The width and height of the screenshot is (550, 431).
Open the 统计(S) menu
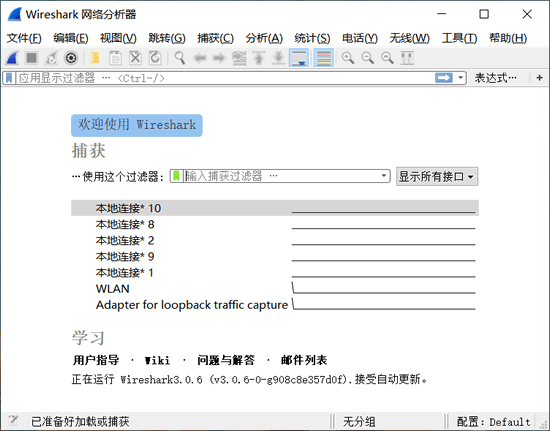[x=312, y=38]
